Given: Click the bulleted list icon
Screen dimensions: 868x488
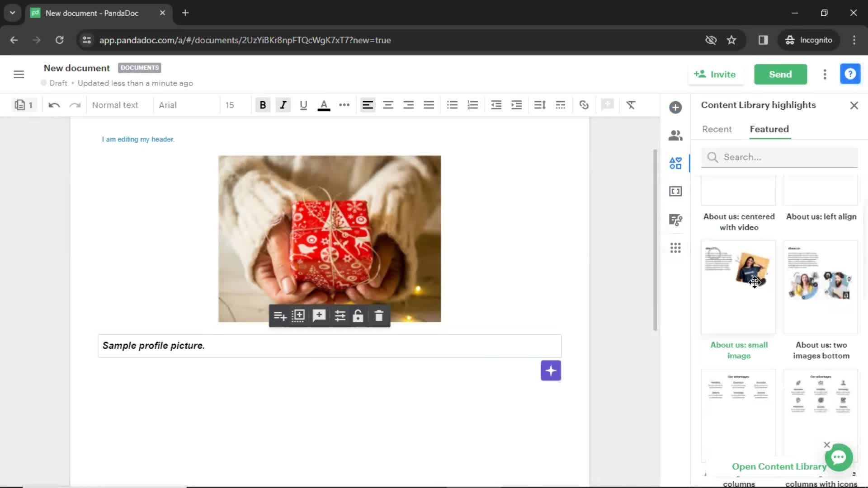Looking at the screenshot, I should pyautogui.click(x=452, y=105).
